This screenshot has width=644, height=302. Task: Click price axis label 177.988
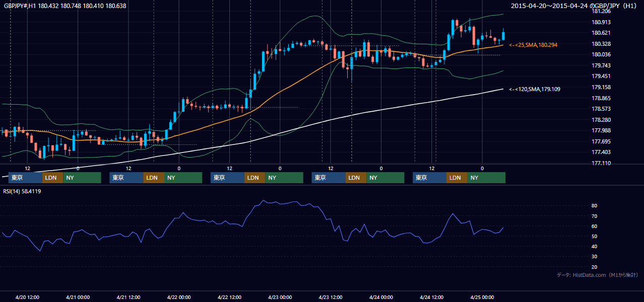[601, 131]
